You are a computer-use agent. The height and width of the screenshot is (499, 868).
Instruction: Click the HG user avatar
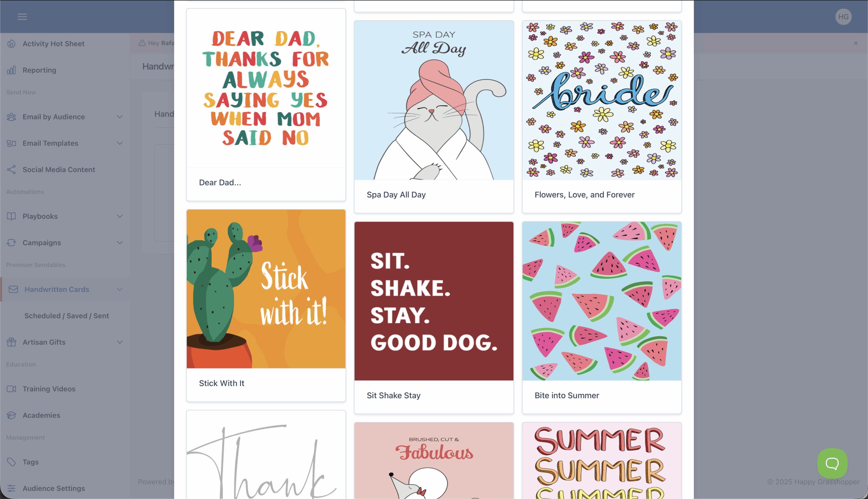pos(843,17)
